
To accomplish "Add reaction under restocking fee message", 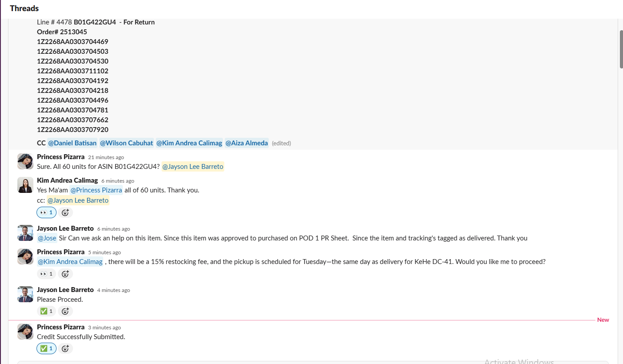I will click(x=65, y=274).
